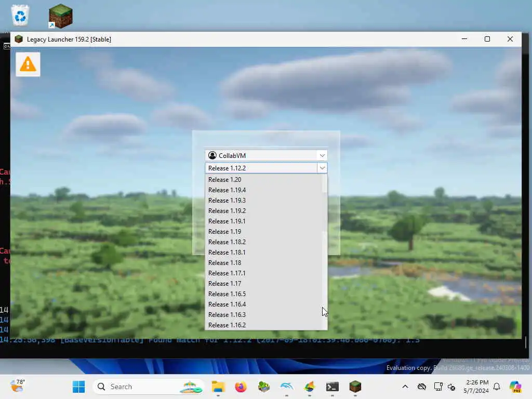532x399 pixels.
Task: Pick Release 1.18.2 from list
Action: click(263, 242)
